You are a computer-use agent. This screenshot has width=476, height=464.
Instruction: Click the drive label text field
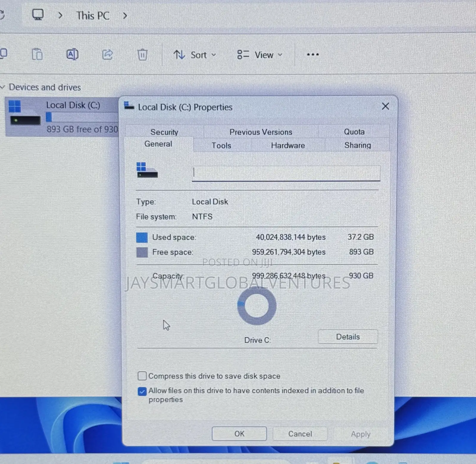[x=286, y=173]
